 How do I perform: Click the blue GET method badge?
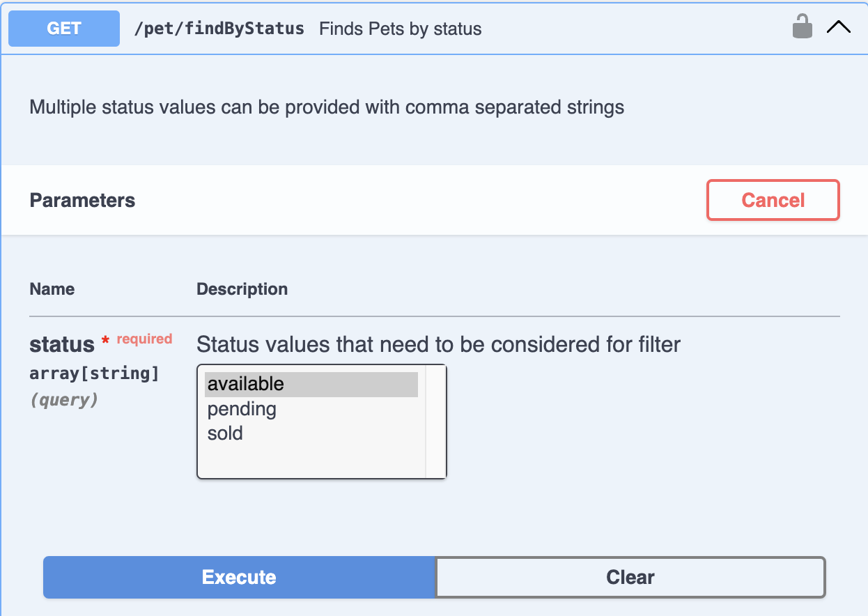[64, 29]
